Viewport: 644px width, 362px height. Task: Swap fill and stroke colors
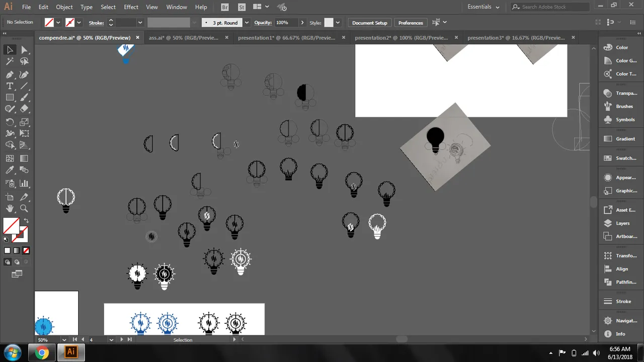point(26,220)
